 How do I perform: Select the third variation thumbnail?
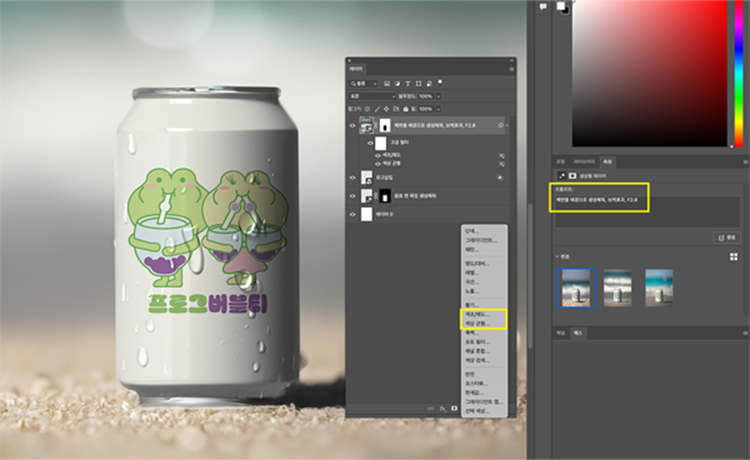pyautogui.click(x=659, y=288)
